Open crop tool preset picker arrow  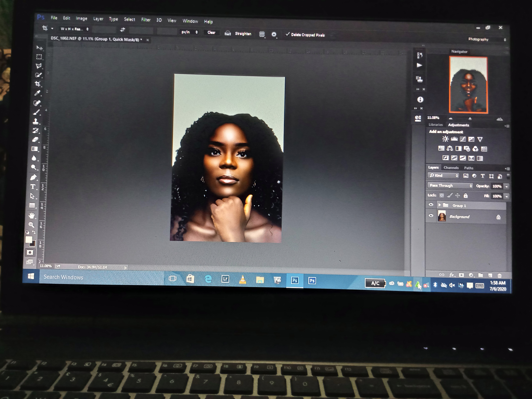52,28
